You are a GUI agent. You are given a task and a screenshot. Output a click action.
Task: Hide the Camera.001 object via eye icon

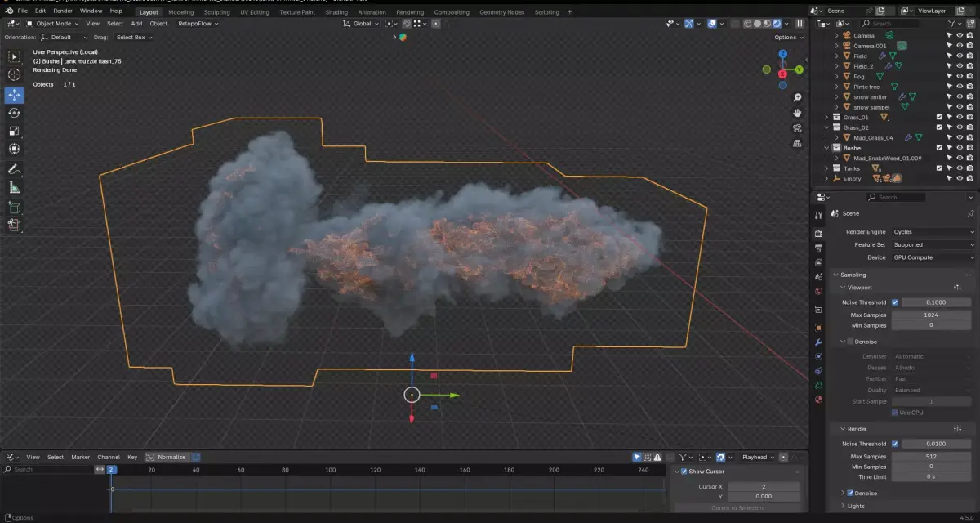(x=960, y=46)
